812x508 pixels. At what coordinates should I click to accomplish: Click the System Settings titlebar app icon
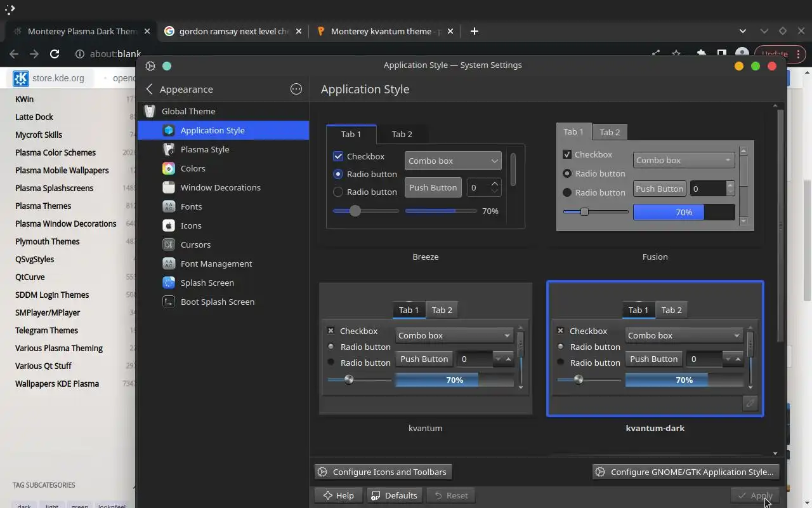click(x=150, y=65)
